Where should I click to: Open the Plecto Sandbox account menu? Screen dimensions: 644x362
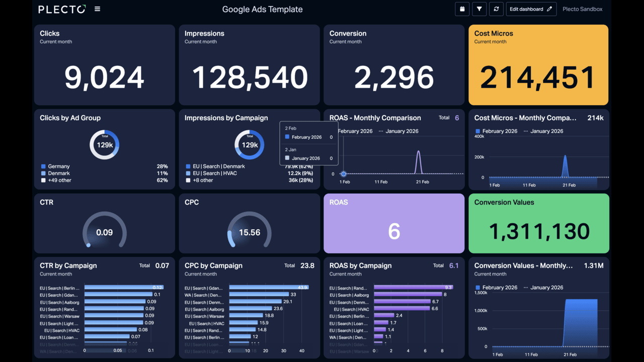[x=582, y=9]
